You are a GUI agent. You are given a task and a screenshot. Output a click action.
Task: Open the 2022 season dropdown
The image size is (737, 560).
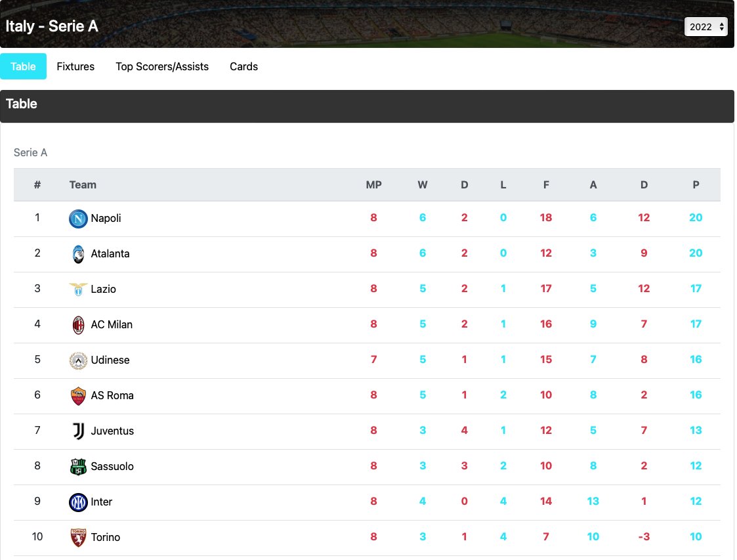(x=702, y=27)
